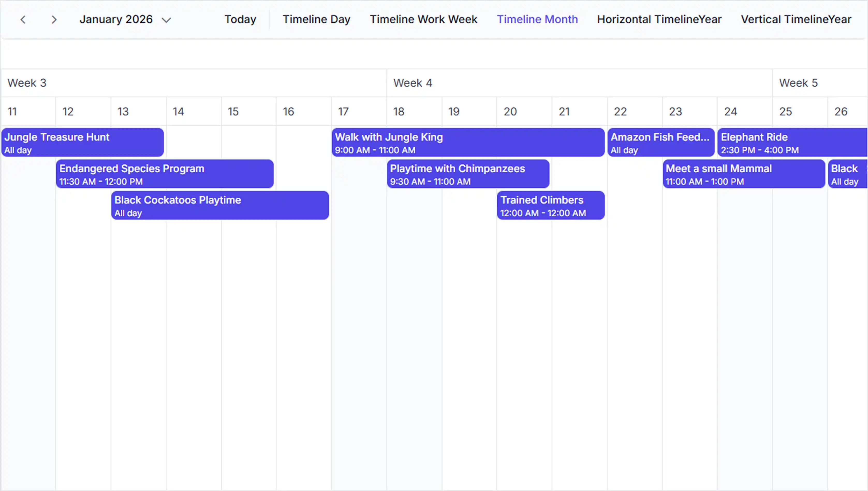Open the Trained Climbers event
Viewport: 868px width, 491px height.
point(551,205)
